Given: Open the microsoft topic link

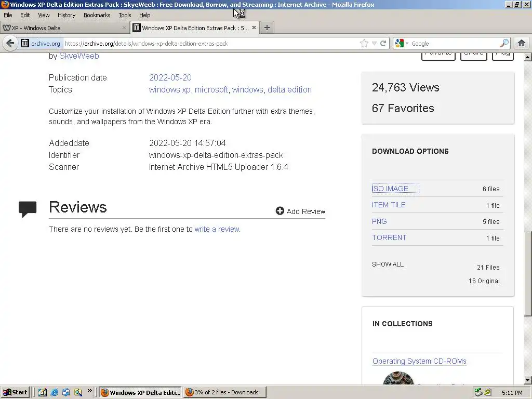Looking at the screenshot, I should 211,89.
